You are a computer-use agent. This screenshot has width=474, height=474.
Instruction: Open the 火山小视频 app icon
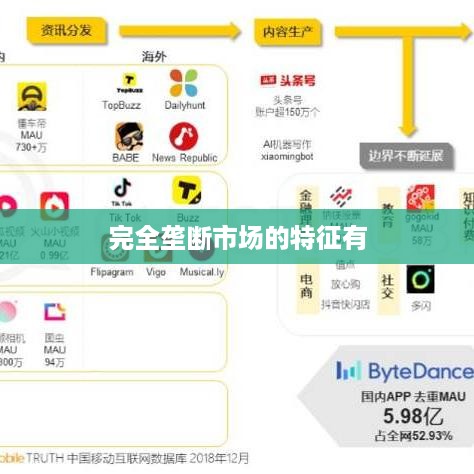54,206
